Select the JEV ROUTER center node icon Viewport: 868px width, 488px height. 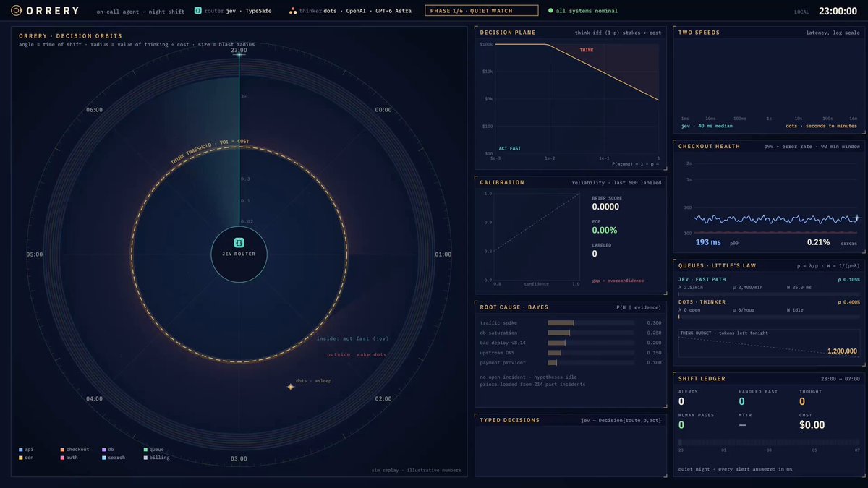click(x=239, y=243)
